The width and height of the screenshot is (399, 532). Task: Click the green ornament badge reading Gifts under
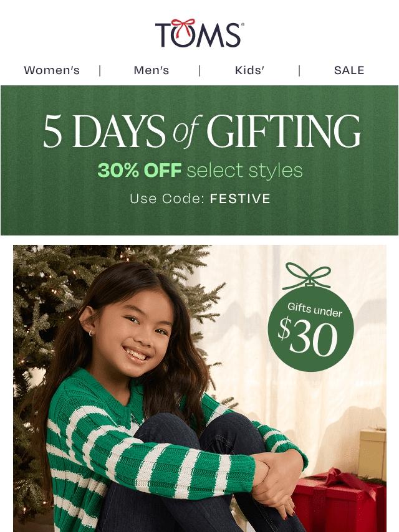point(310,328)
